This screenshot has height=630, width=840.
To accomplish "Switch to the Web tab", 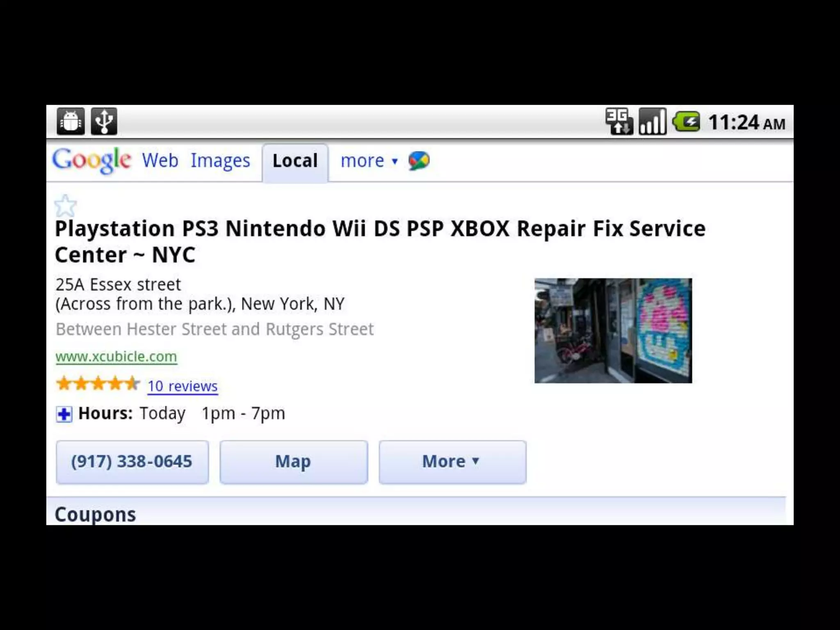I will coord(160,160).
